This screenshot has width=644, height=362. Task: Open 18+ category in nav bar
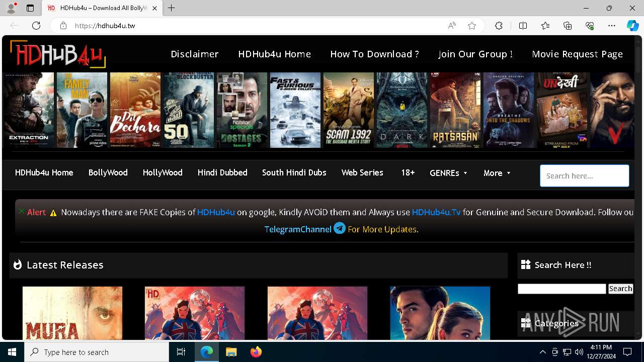408,172
